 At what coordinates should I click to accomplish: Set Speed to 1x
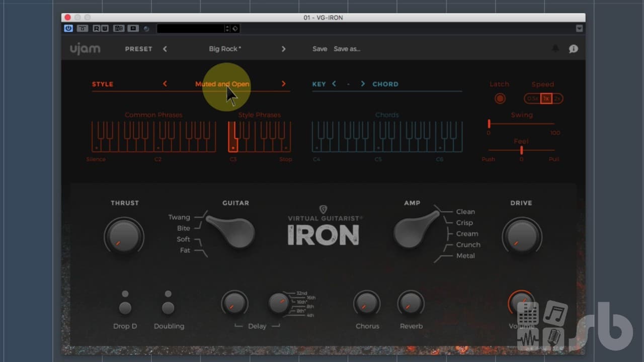pos(546,99)
